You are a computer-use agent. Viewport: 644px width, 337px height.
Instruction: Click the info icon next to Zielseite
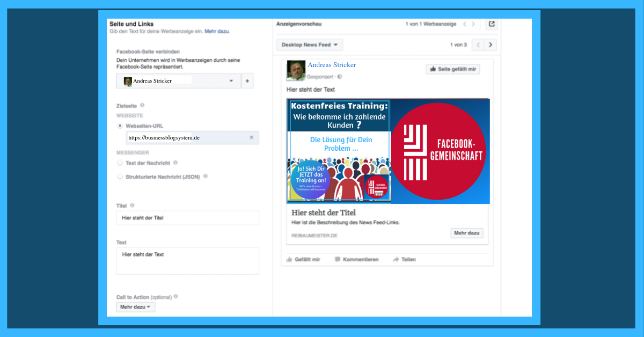pos(142,106)
